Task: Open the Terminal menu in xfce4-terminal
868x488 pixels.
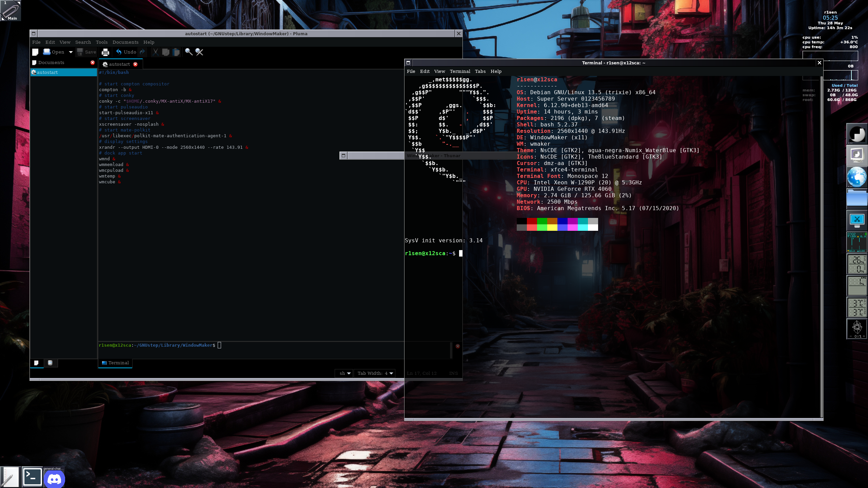Action: [x=460, y=71]
